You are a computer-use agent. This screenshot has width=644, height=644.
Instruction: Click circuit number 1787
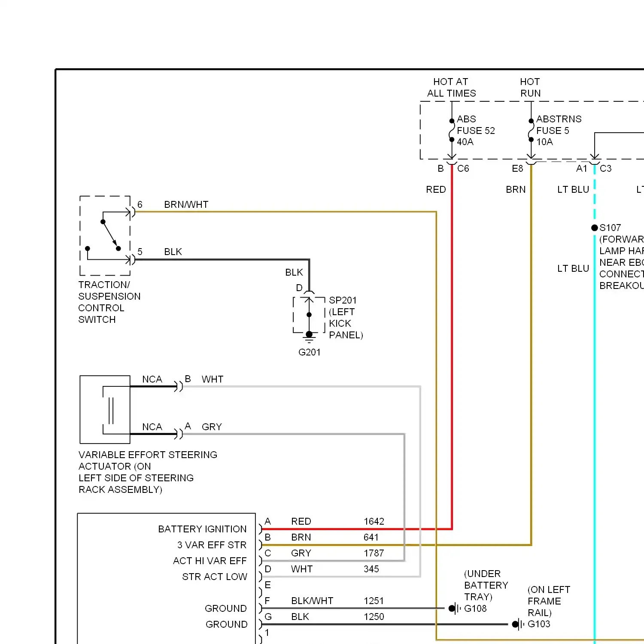pos(374,553)
